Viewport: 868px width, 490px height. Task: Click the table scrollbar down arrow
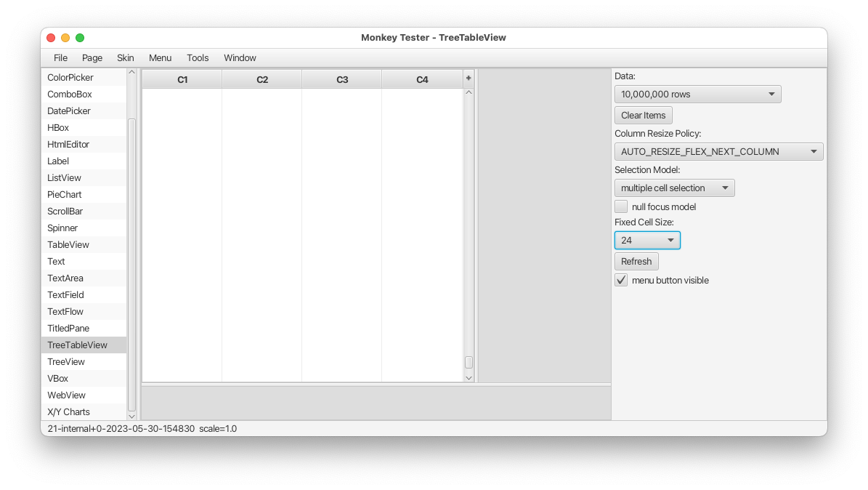469,377
